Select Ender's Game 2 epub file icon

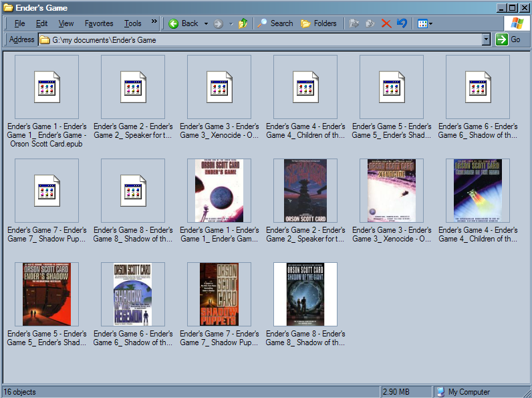(x=133, y=87)
